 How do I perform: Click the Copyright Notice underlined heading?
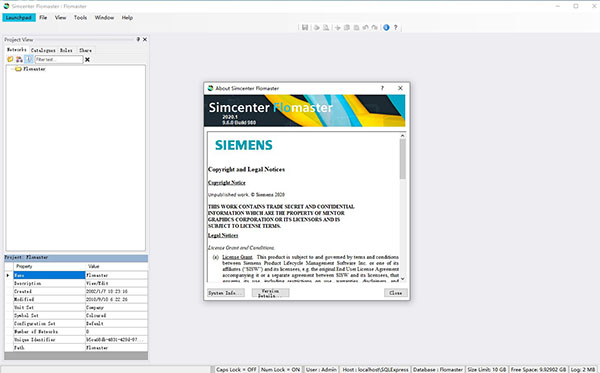pos(227,183)
